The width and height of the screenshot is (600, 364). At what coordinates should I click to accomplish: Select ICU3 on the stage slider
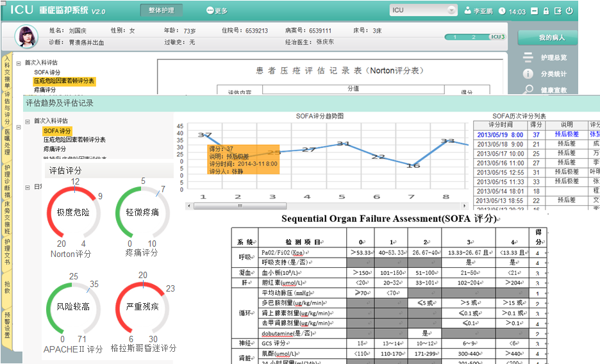(497, 37)
